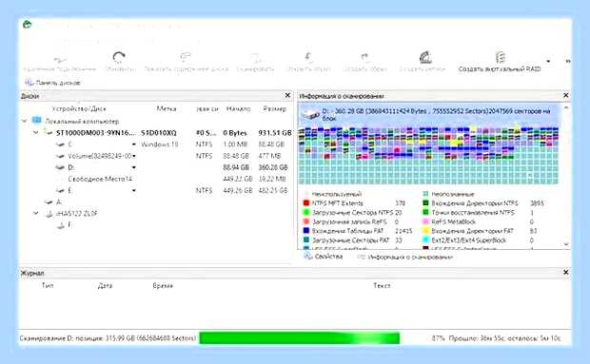This screenshot has height=364, width=590.
Task: Collapse the iHAS122 drive node
Action: (36, 213)
